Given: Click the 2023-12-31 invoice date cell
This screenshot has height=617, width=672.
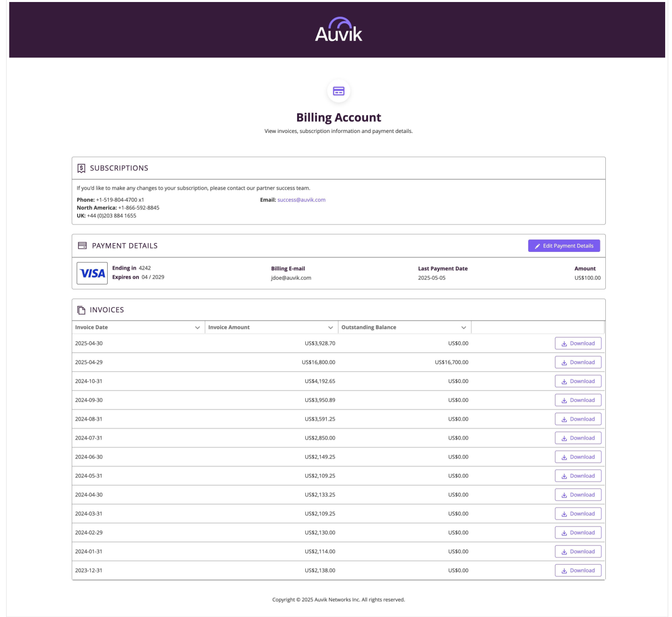Looking at the screenshot, I should pos(89,570).
